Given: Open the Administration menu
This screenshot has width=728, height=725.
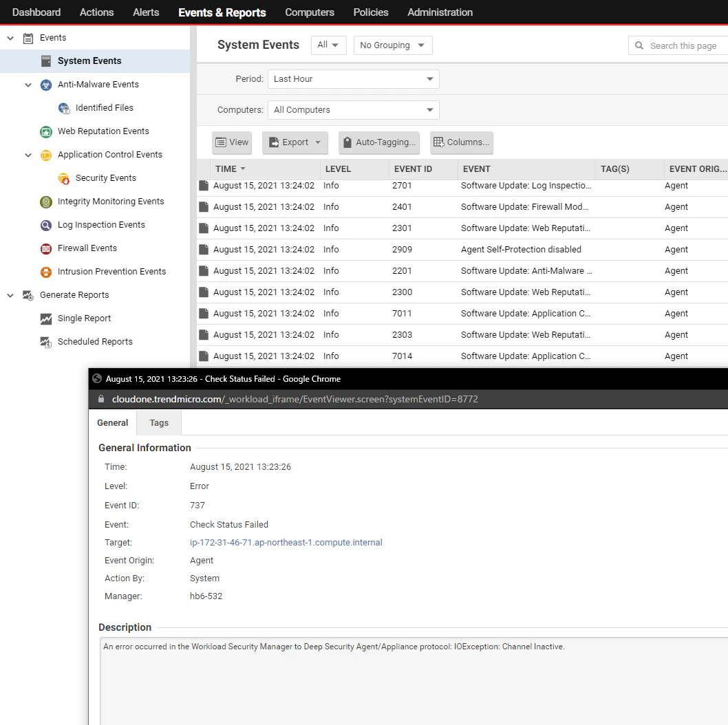Looking at the screenshot, I should [440, 12].
